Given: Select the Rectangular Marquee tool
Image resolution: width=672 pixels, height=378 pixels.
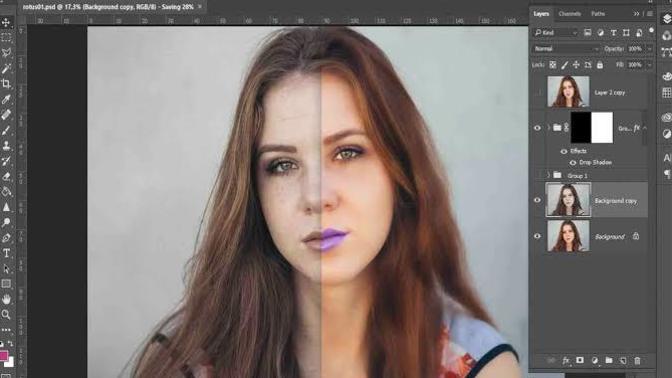Looking at the screenshot, I should click(x=6, y=37).
